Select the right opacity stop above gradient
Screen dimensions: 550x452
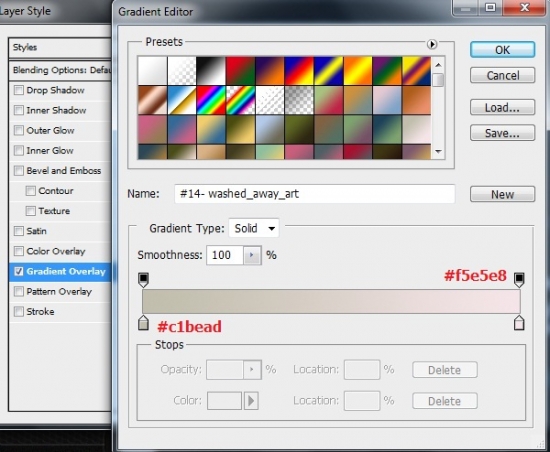coord(519,279)
